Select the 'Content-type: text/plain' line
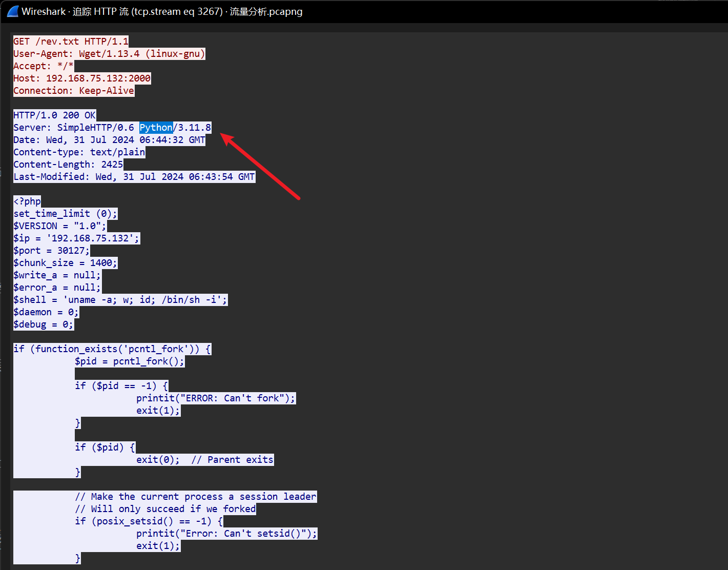The image size is (728, 570). [79, 152]
